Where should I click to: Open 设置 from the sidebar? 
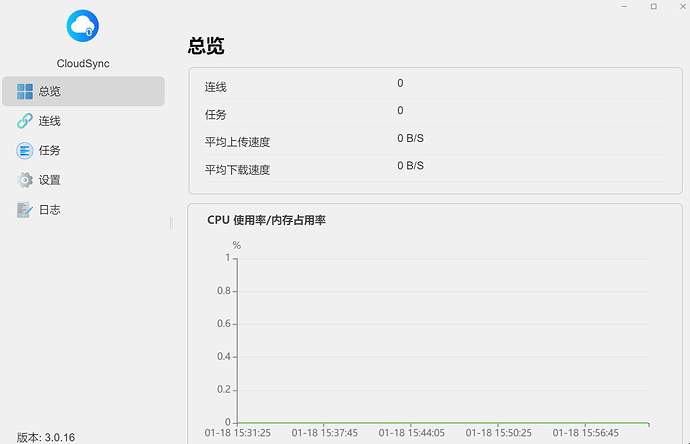(x=84, y=180)
